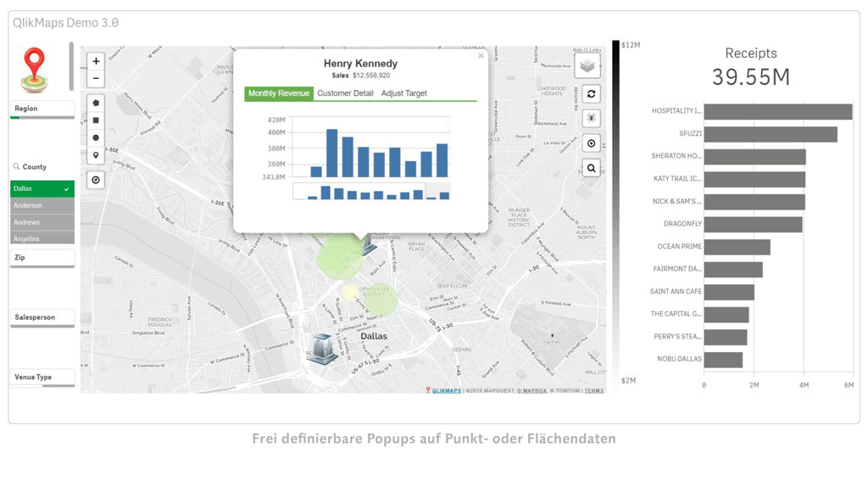Click the PERRY'S STEA... bar

(726, 337)
